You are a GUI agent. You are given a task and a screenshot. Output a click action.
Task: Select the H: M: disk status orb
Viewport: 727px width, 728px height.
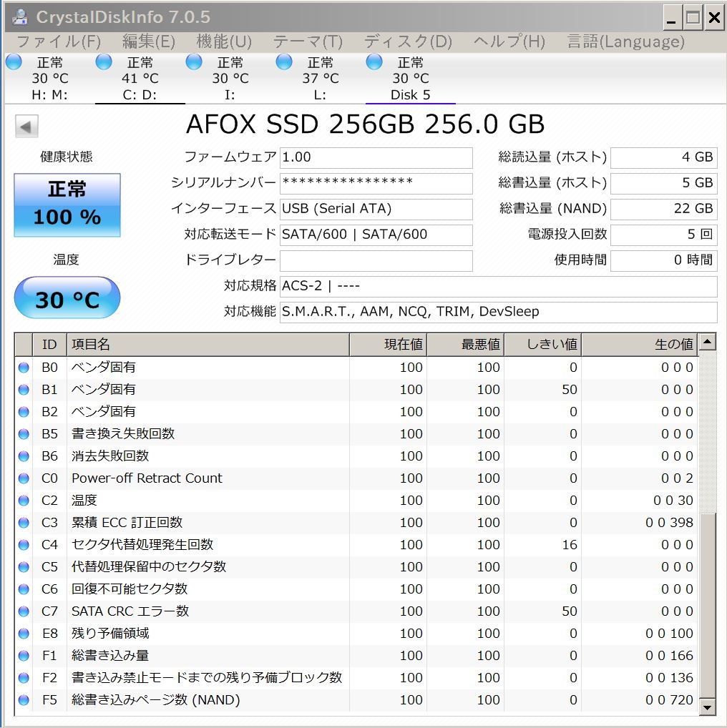(x=14, y=62)
